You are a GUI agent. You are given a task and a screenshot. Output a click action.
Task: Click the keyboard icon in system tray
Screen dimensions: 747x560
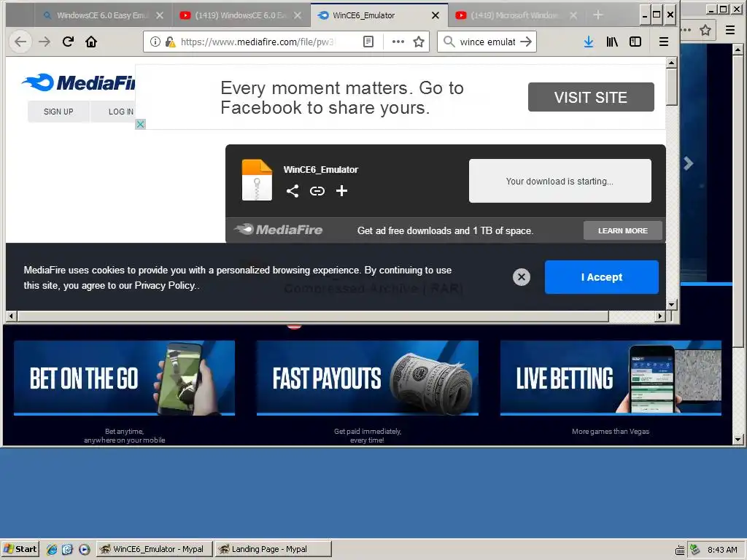pyautogui.click(x=681, y=550)
